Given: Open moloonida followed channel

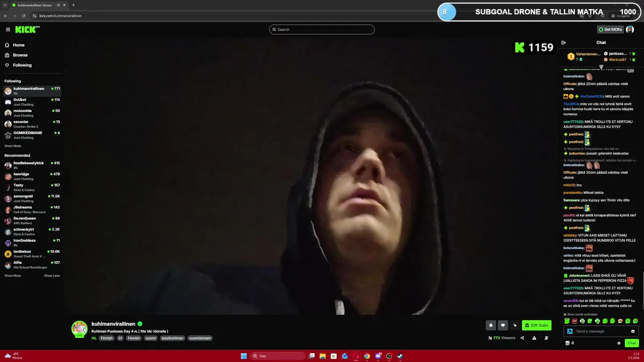Looking at the screenshot, I should pyautogui.click(x=32, y=113).
